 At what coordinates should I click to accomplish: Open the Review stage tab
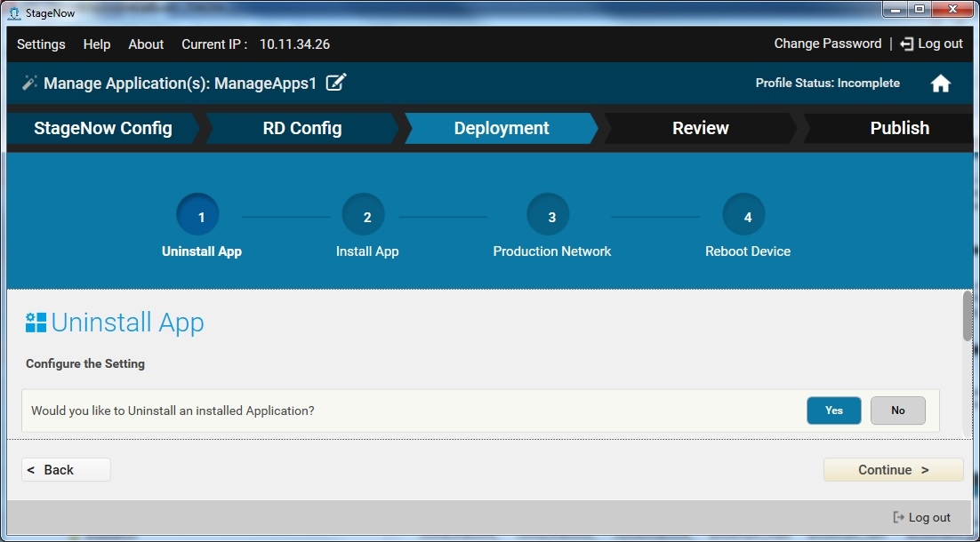click(x=700, y=128)
